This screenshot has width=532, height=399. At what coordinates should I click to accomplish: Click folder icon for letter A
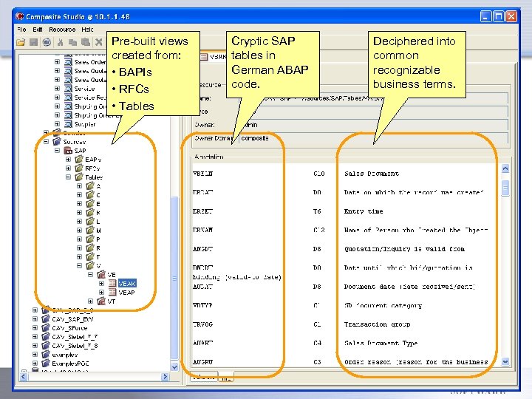90,185
